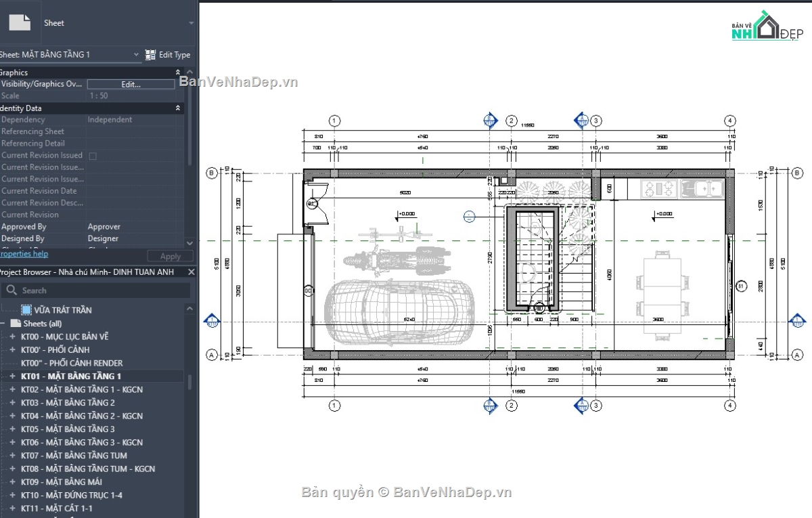Toggle the Current Revision Issued checkbox
The height and width of the screenshot is (518, 812).
[93, 156]
